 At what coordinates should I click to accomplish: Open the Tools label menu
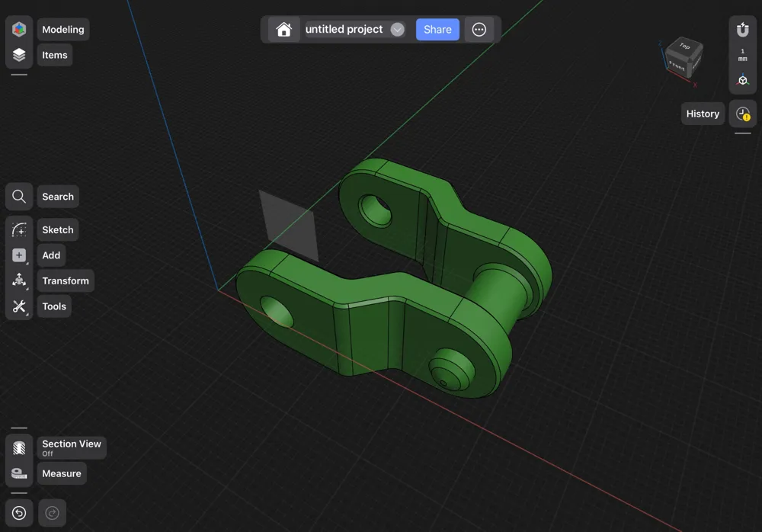tap(54, 306)
